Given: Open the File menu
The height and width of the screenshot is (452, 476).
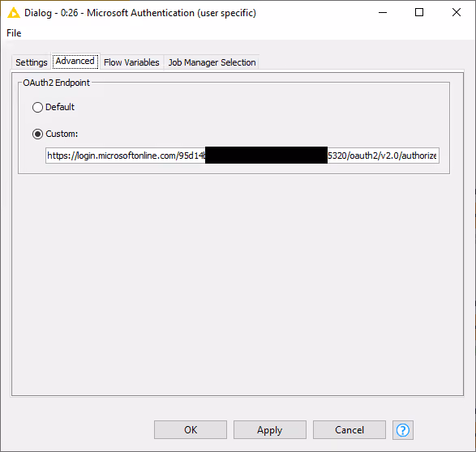Looking at the screenshot, I should click(x=14, y=33).
